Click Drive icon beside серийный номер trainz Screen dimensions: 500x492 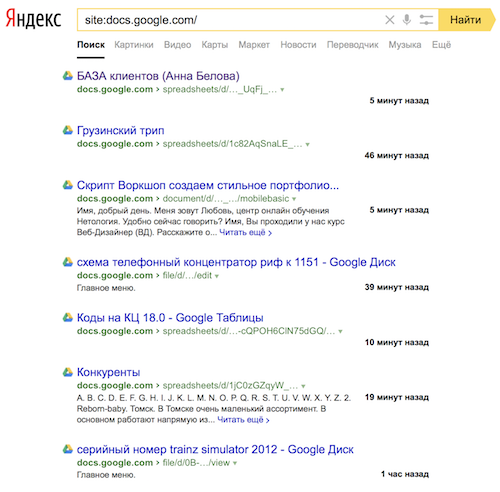(68, 449)
